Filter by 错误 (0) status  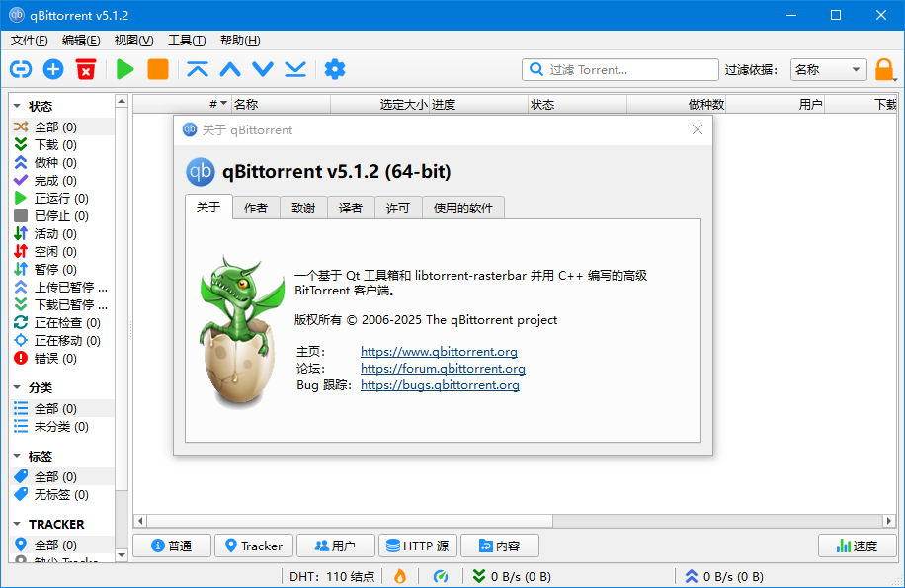pyautogui.click(x=62, y=359)
